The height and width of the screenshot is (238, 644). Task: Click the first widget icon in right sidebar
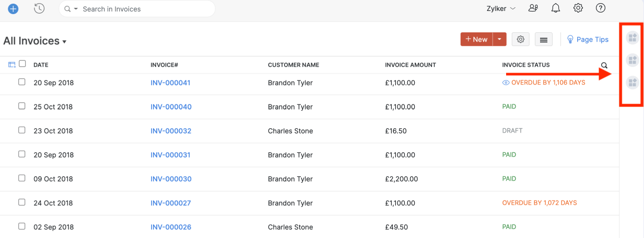click(x=633, y=37)
